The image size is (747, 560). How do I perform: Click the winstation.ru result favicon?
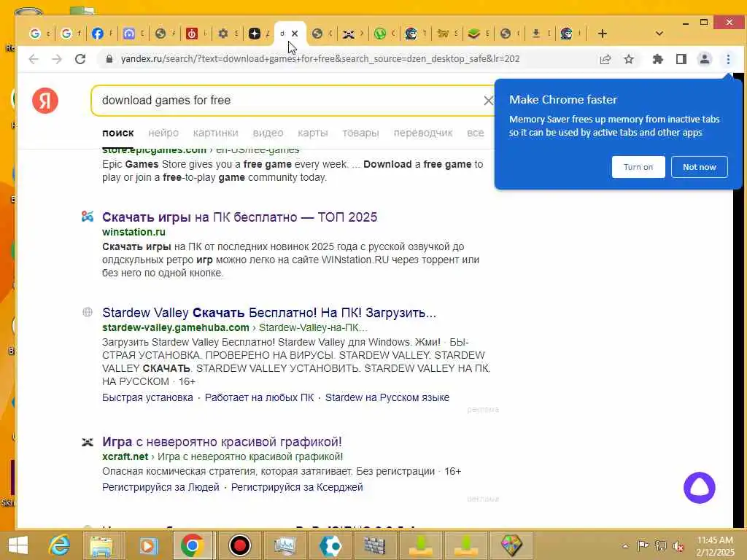pos(88,217)
